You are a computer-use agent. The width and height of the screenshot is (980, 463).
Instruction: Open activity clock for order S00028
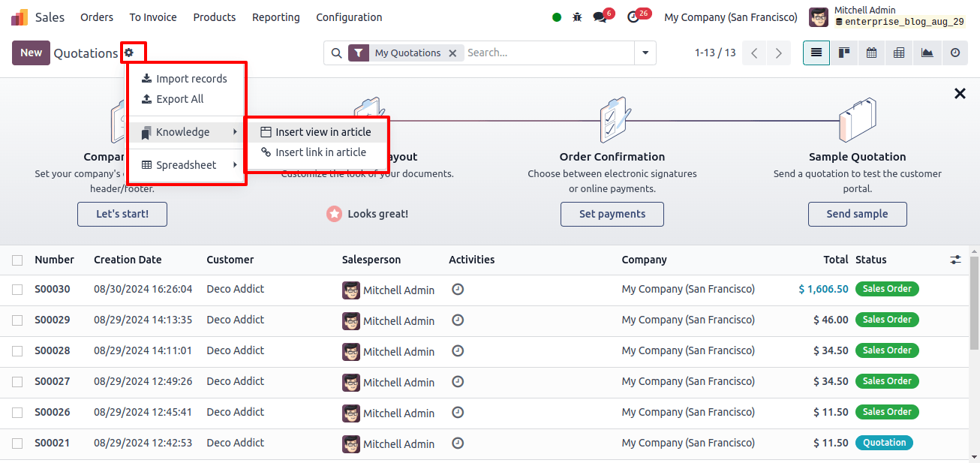coord(458,350)
